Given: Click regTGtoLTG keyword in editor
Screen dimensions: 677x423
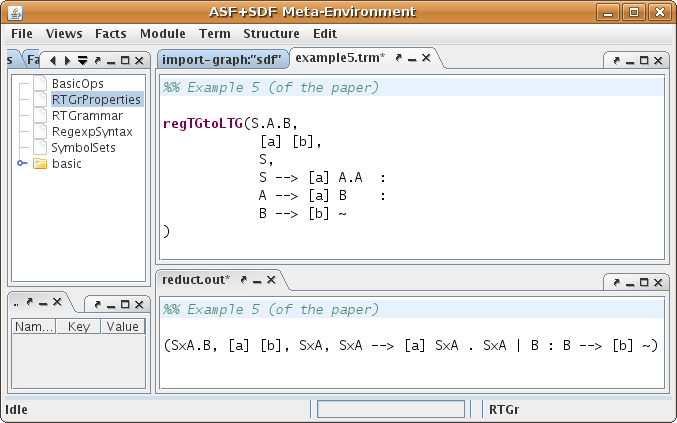Looking at the screenshot, I should [203, 124].
